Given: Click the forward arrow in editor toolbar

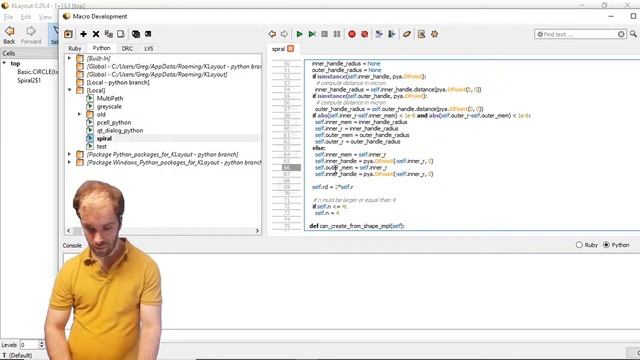Looking at the screenshot, I should click(x=284, y=34).
